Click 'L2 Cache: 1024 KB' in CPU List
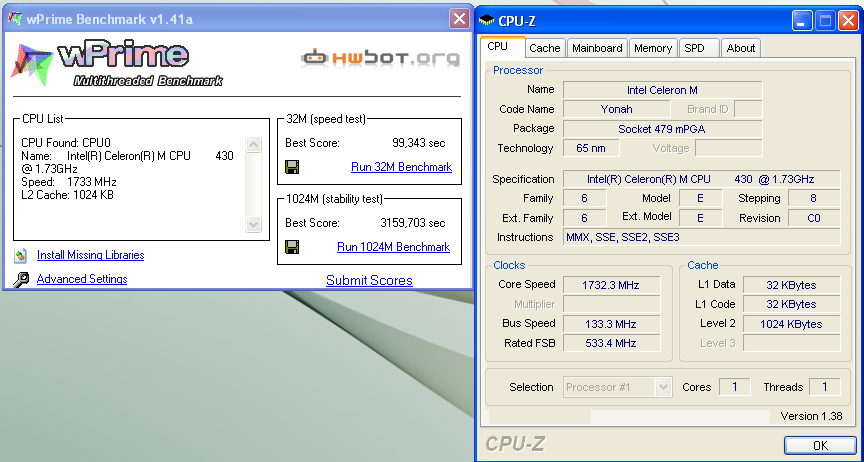864x462 pixels. (x=67, y=195)
